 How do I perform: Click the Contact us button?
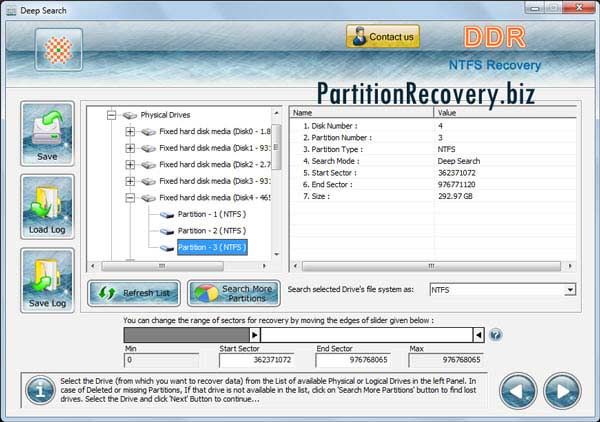[x=383, y=37]
